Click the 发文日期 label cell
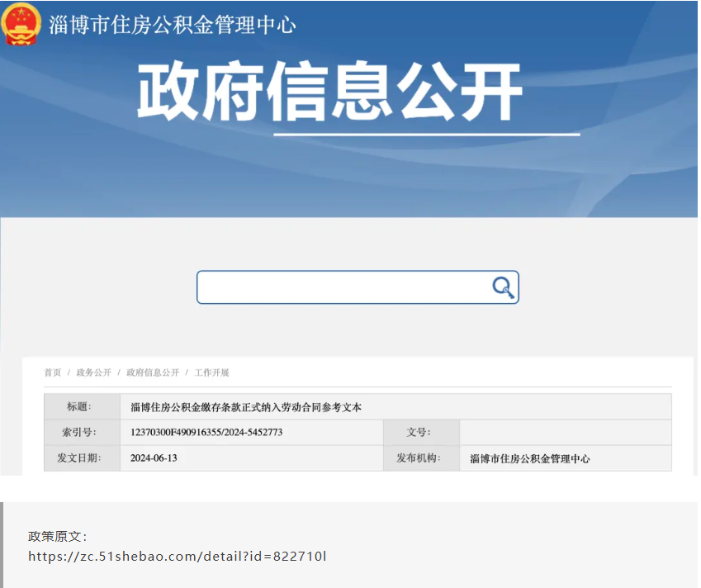The width and height of the screenshot is (701, 588). pos(81,458)
